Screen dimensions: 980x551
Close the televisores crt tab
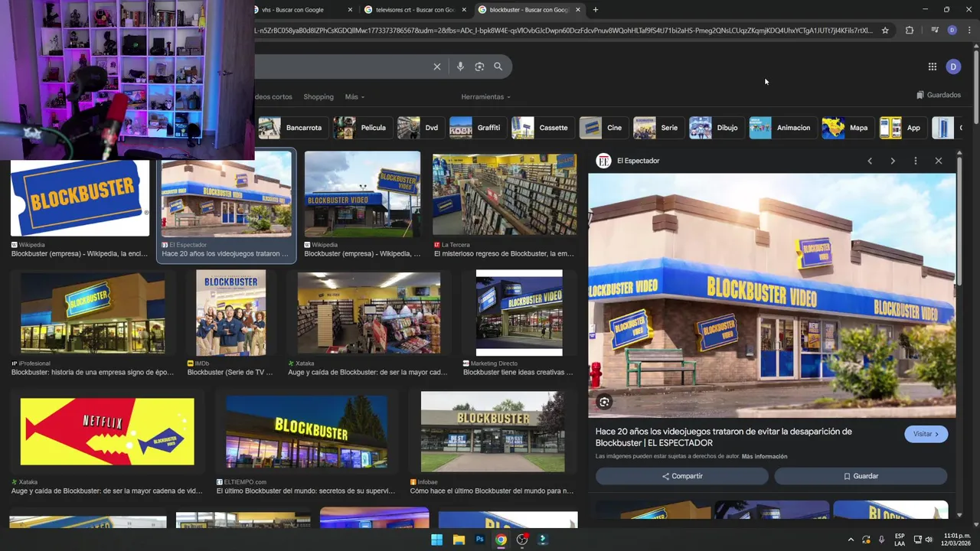pyautogui.click(x=464, y=10)
